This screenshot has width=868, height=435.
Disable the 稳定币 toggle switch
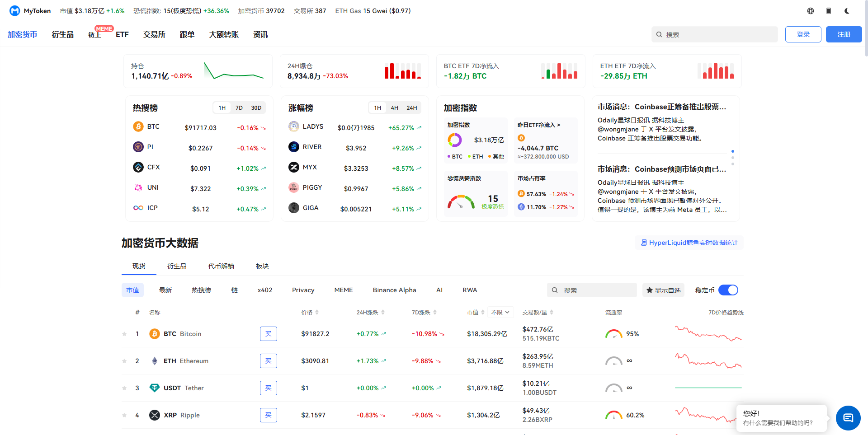click(x=728, y=290)
